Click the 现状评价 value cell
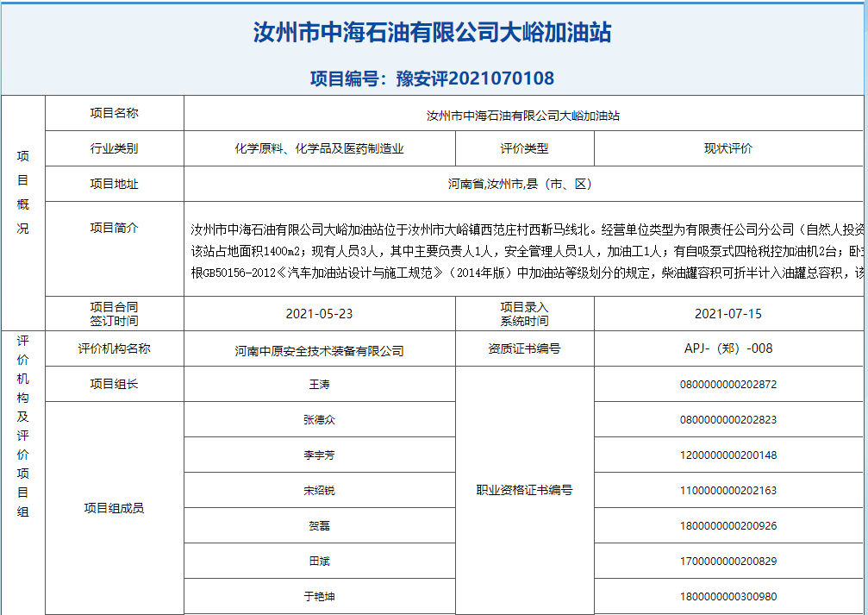 coord(728,148)
